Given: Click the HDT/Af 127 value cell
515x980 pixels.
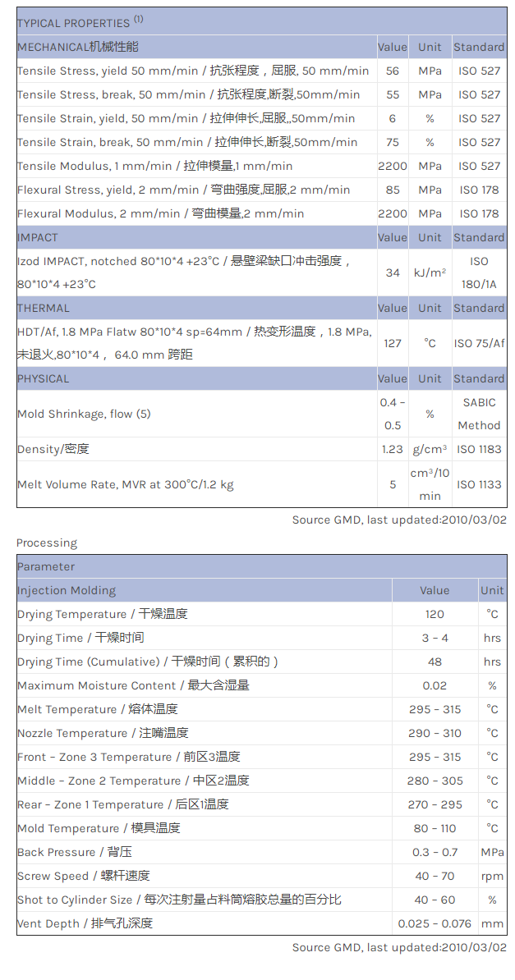Looking at the screenshot, I should pyautogui.click(x=393, y=343).
